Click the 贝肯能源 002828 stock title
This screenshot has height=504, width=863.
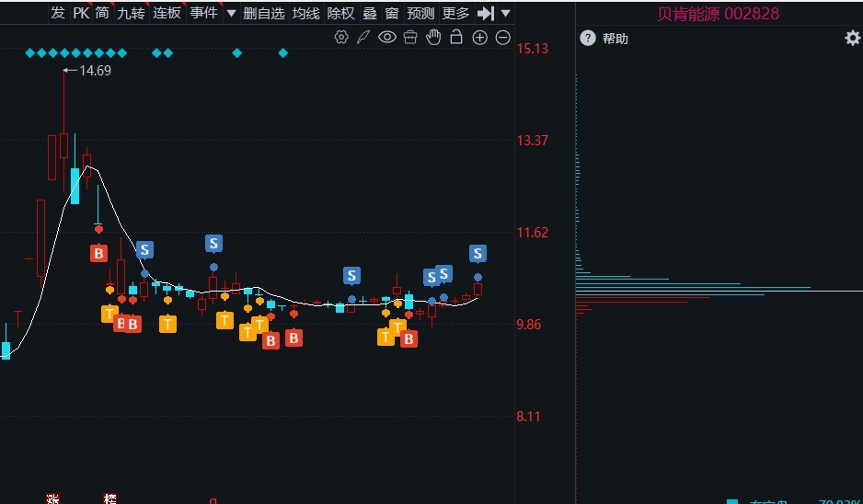point(719,14)
